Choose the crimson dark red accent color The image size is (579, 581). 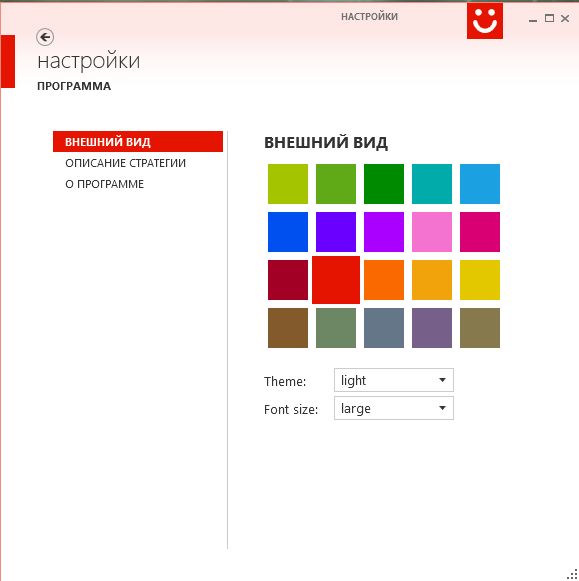(x=288, y=280)
